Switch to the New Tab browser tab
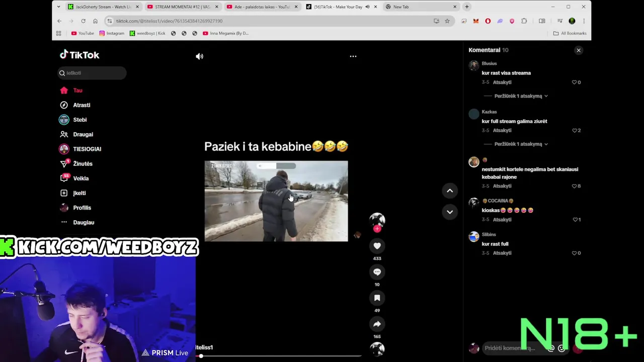 point(421,7)
